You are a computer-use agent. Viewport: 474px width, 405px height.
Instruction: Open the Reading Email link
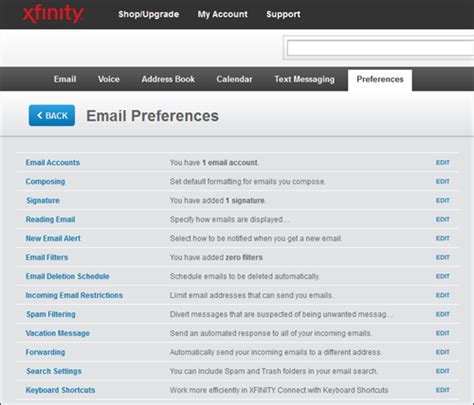(x=50, y=219)
